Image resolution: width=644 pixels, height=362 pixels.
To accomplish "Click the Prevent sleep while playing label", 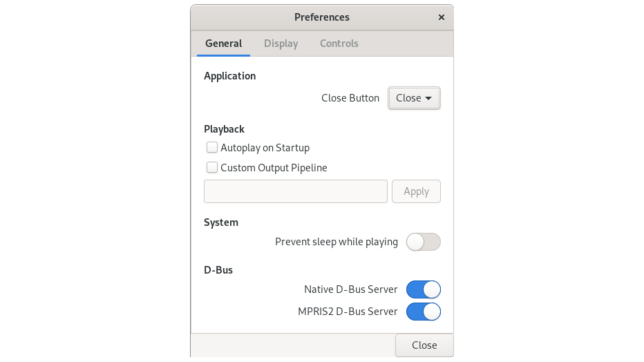I will point(336,242).
